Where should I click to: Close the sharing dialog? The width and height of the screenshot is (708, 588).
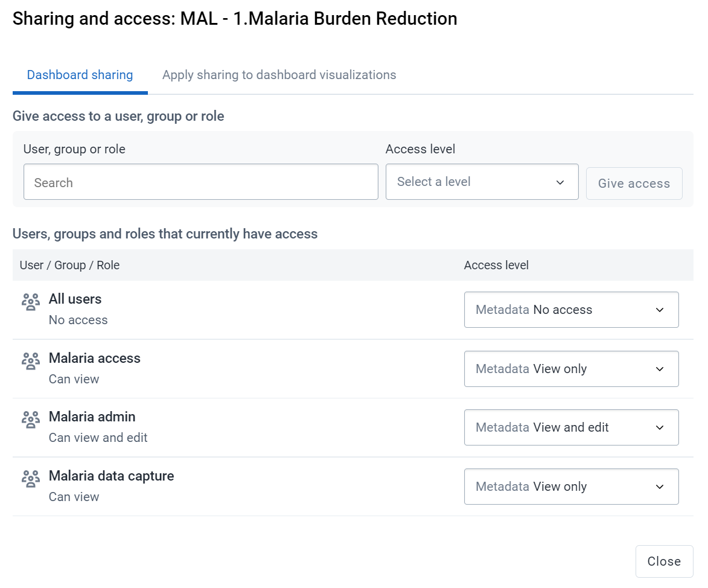coord(664,561)
